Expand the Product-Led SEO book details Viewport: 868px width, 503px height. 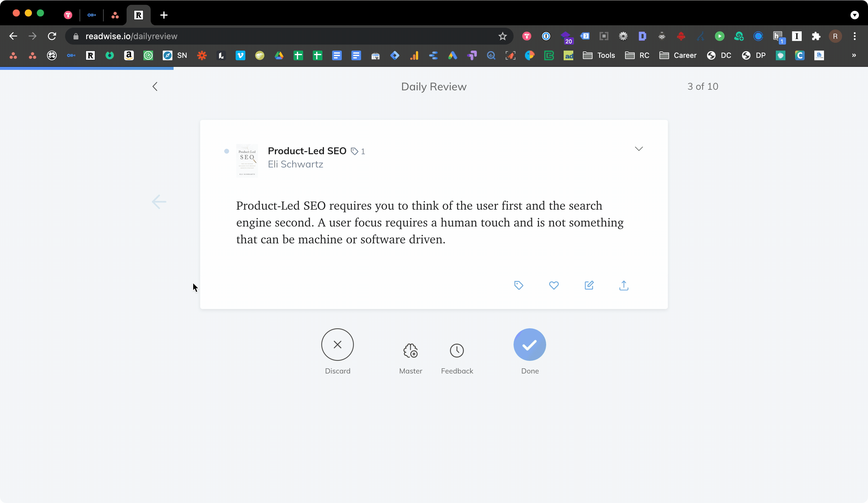[639, 148]
